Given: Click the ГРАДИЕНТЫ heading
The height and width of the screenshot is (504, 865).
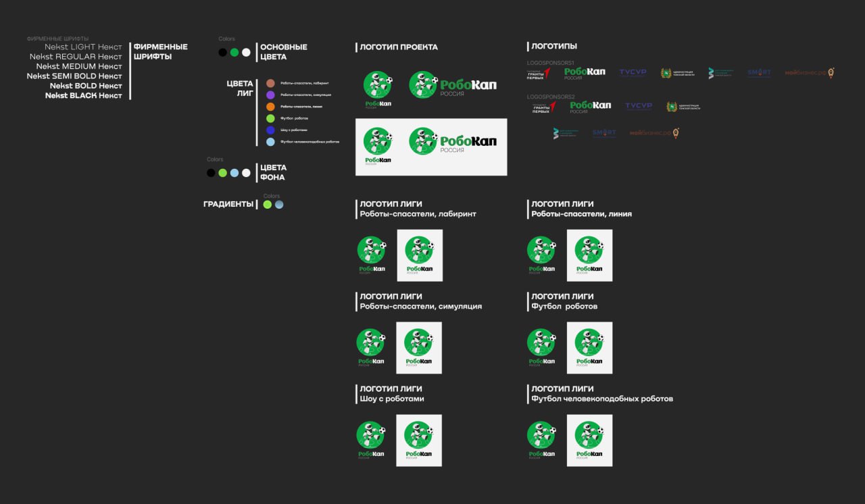Looking at the screenshot, I should tap(228, 204).
